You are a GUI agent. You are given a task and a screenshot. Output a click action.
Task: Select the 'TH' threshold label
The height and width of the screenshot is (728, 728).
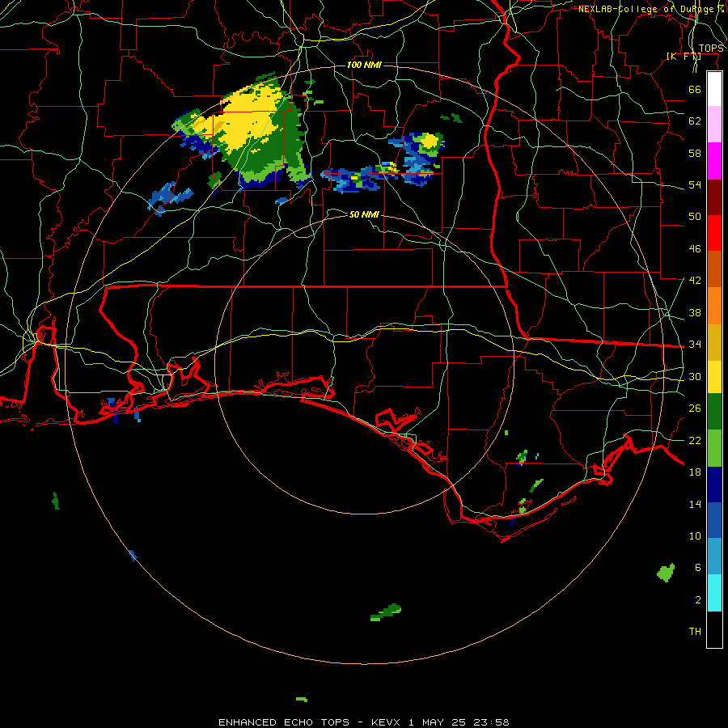click(x=695, y=632)
